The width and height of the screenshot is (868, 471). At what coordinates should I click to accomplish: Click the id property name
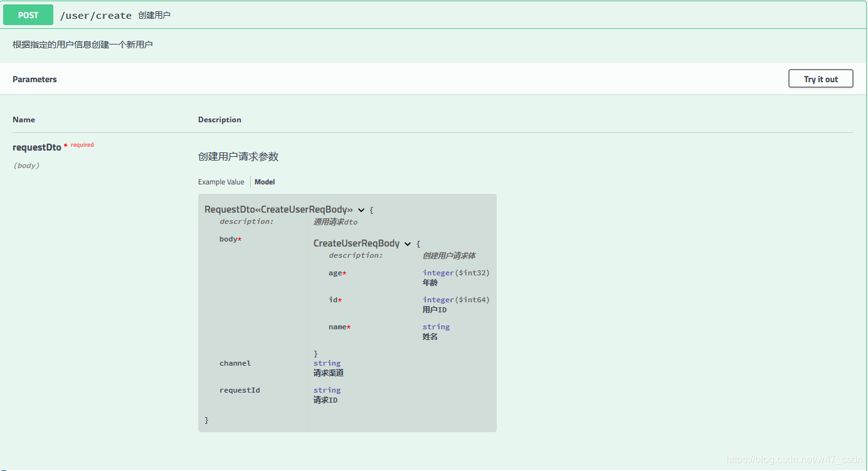pos(333,300)
